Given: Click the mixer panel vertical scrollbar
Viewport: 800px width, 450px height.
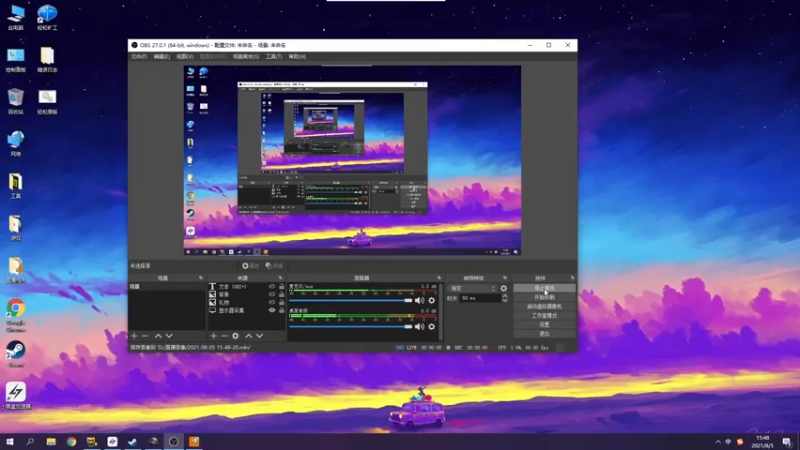Looking at the screenshot, I should 440,311.
